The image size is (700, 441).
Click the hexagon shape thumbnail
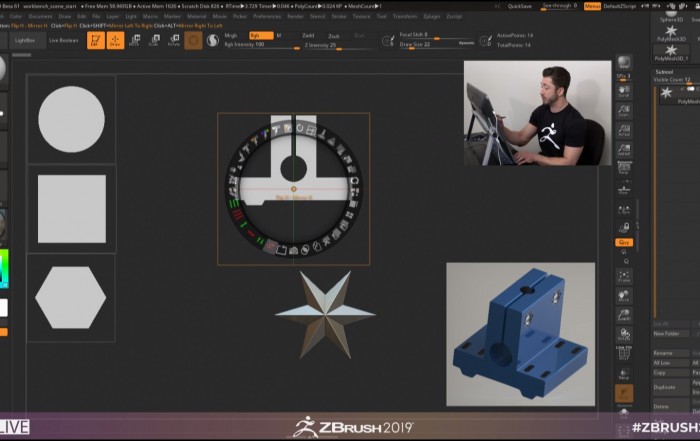(x=70, y=298)
